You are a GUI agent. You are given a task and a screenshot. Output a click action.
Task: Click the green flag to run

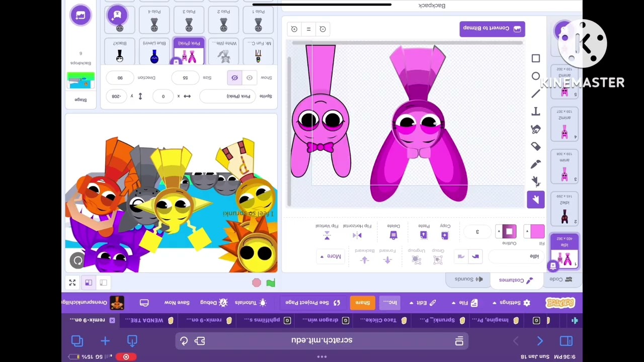coord(271,283)
